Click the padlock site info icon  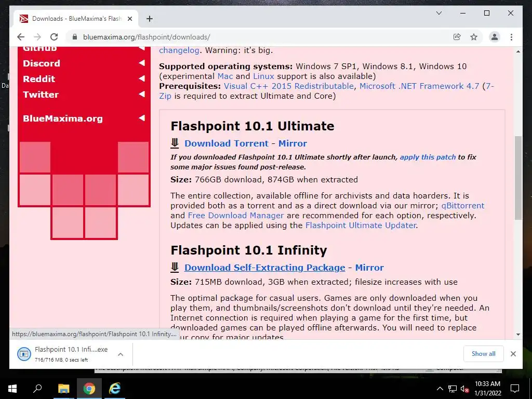[x=75, y=37]
